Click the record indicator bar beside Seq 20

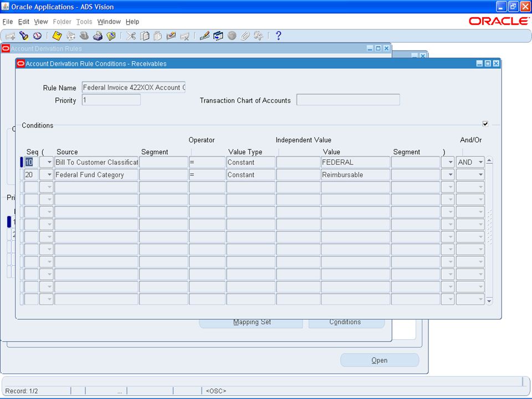click(22, 175)
